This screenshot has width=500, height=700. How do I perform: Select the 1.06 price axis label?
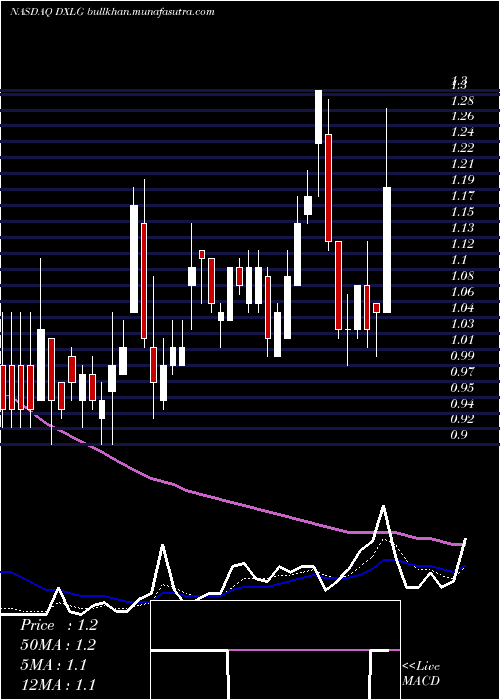click(x=463, y=293)
